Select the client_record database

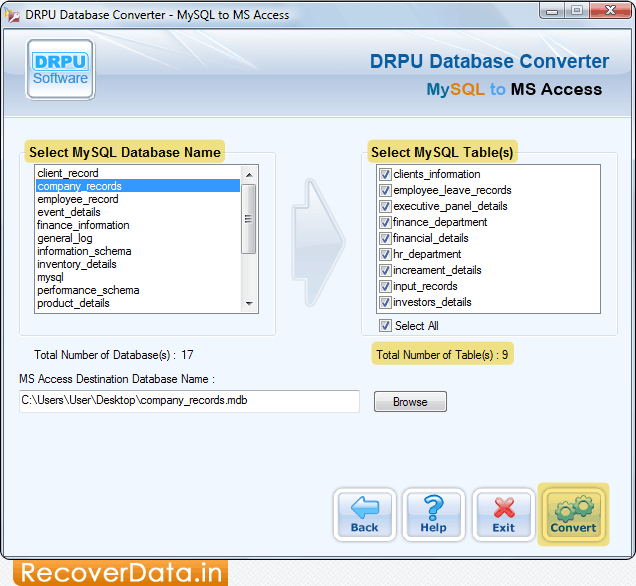[x=68, y=173]
